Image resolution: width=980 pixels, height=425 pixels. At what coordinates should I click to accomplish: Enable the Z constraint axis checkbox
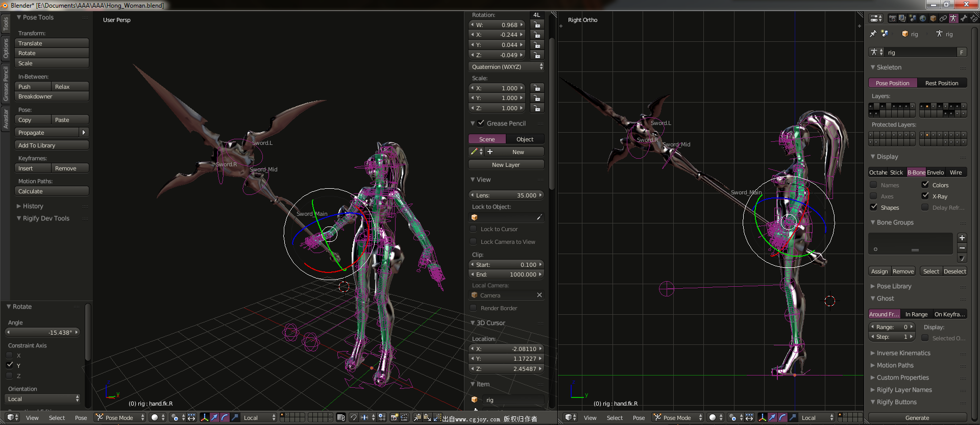point(10,376)
